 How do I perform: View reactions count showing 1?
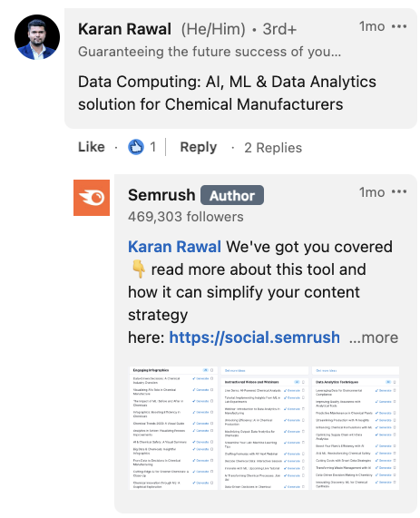[152, 147]
